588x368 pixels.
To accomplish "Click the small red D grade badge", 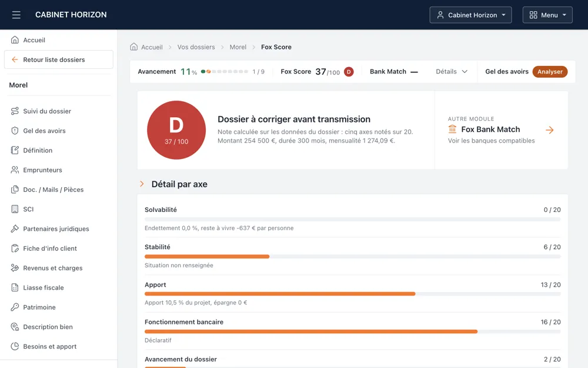I will click(x=349, y=72).
